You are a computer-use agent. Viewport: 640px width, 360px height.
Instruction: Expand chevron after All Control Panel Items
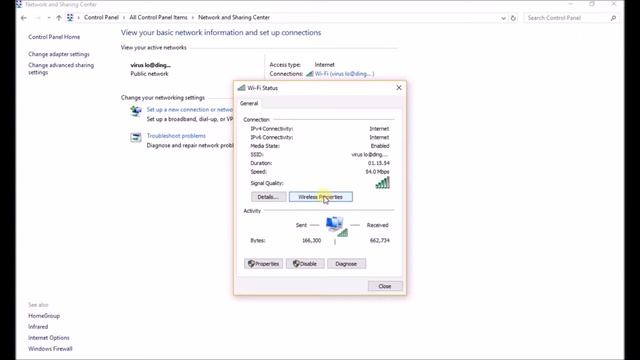point(193,18)
